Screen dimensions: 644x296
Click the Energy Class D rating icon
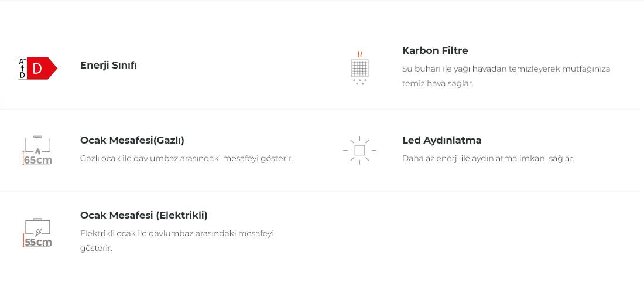(37, 68)
